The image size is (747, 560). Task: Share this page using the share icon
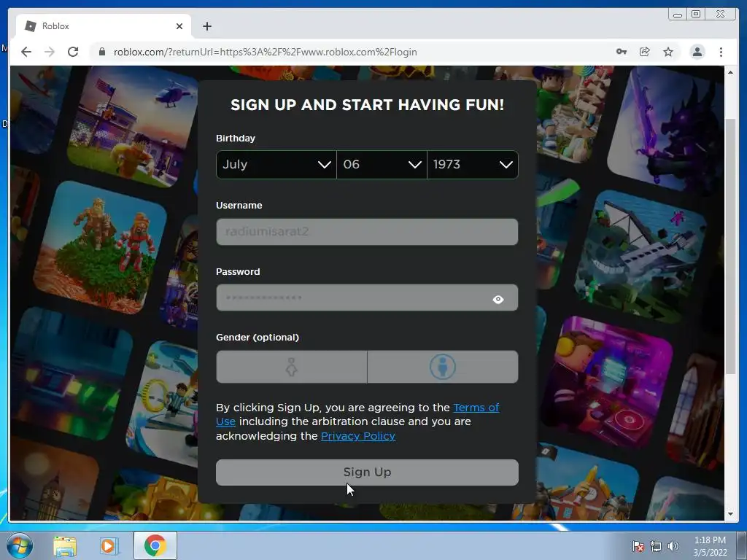click(645, 52)
